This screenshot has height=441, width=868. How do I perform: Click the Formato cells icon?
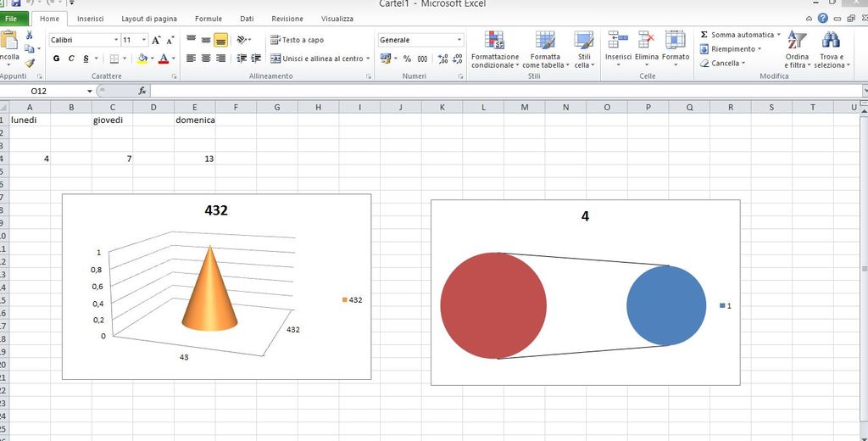pos(676,40)
